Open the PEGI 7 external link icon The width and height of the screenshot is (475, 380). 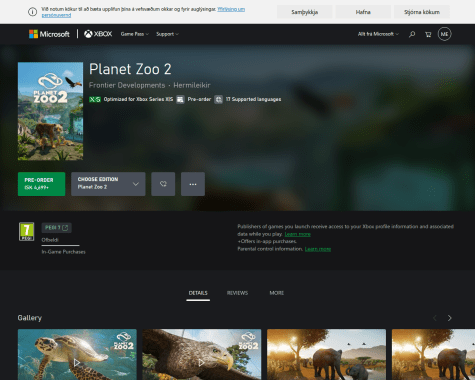65,228
